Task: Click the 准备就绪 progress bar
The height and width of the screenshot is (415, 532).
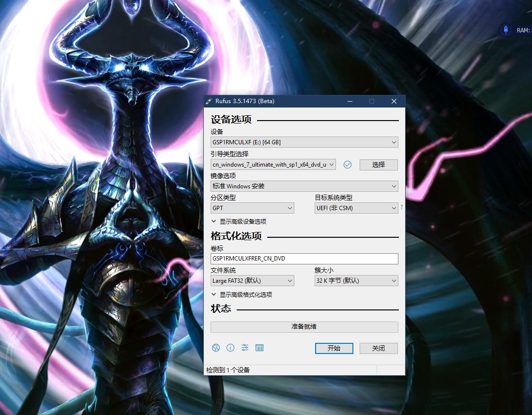Action: 304,327
